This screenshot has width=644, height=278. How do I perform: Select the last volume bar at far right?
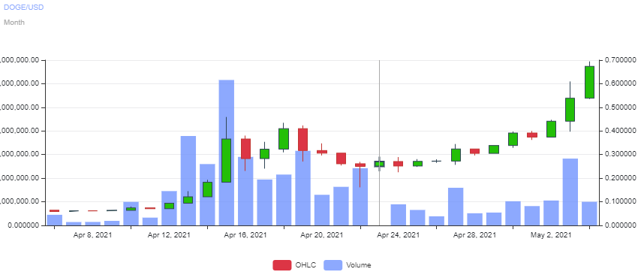coord(589,213)
